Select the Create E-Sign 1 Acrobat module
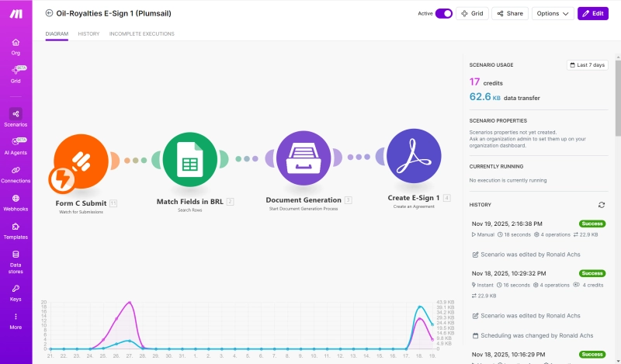This screenshot has width=621, height=364. pyautogui.click(x=414, y=156)
